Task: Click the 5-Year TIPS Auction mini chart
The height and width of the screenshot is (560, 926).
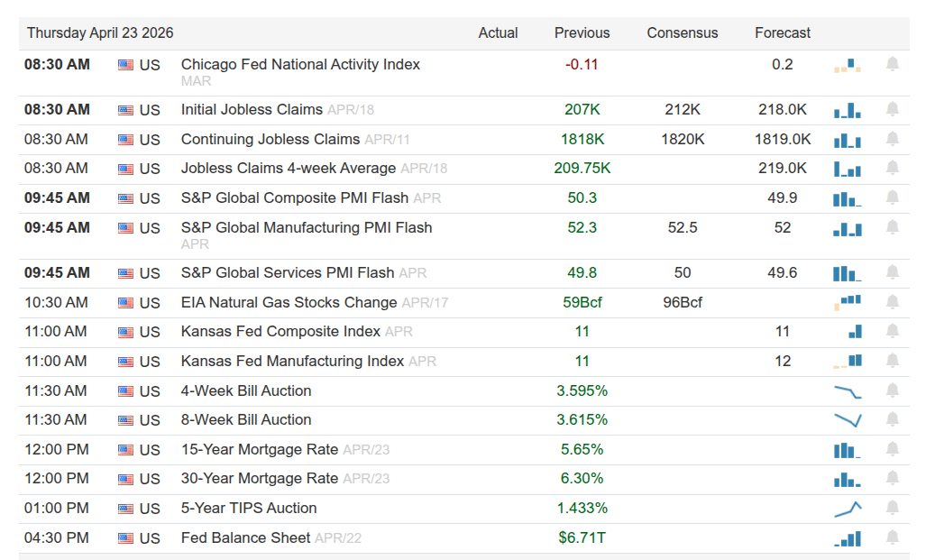Action: tap(848, 509)
